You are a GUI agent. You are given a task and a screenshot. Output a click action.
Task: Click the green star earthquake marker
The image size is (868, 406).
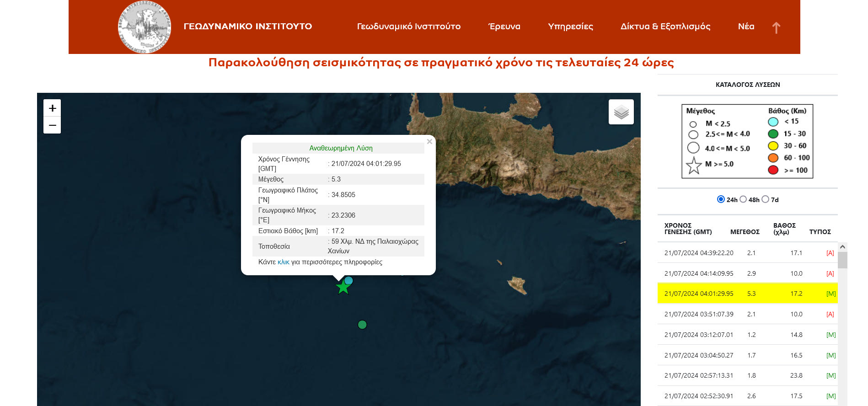point(343,288)
